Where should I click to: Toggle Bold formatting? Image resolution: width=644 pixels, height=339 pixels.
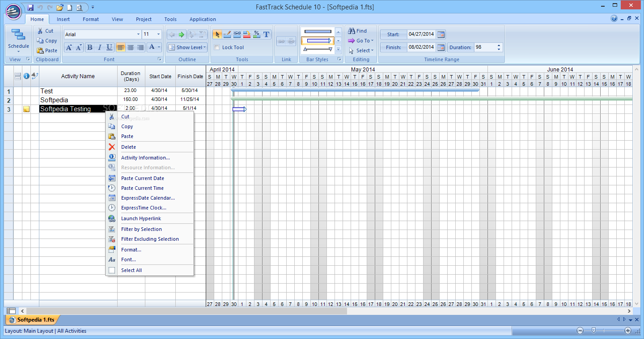tap(89, 47)
